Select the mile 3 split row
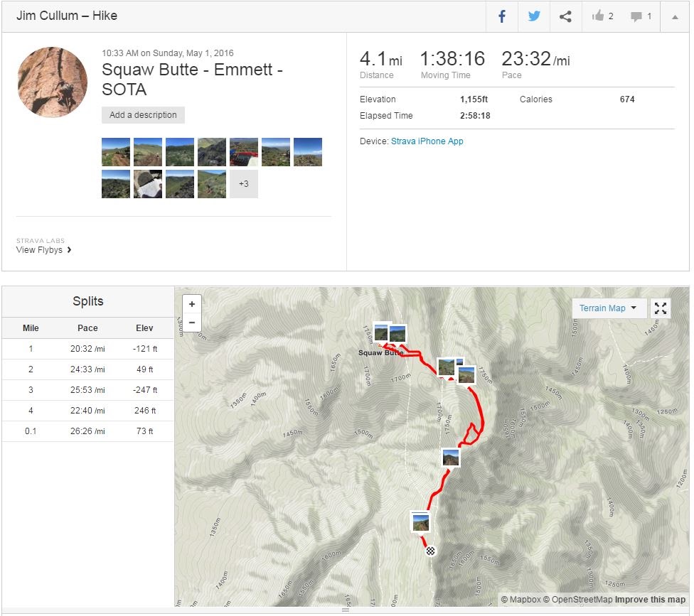Screen dimensions: 694x616 87,390
